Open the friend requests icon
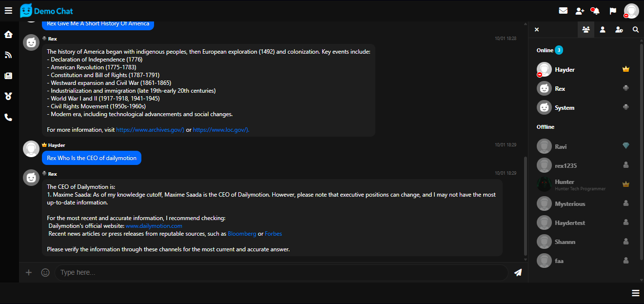Viewport: 644px width, 304px height. pyautogui.click(x=580, y=11)
